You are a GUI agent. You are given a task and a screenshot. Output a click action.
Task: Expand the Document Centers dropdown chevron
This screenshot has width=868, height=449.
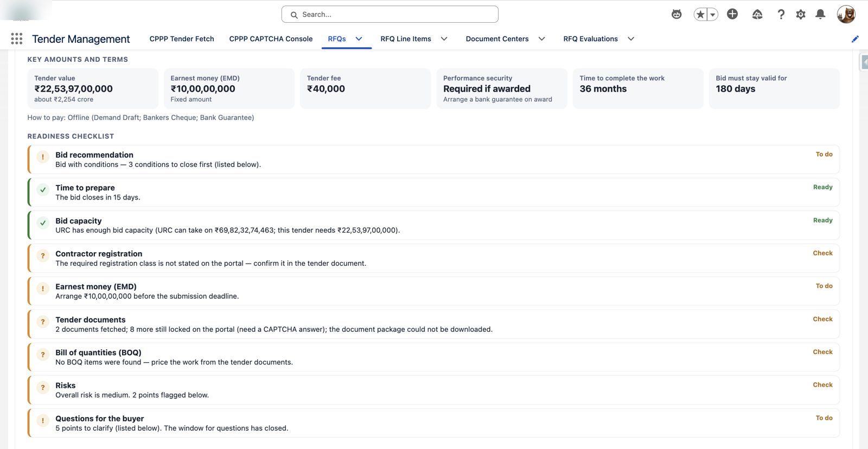pos(541,39)
